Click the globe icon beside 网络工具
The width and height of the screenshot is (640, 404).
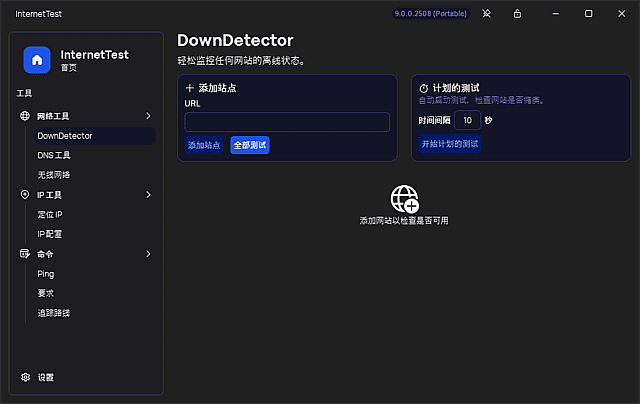click(x=25, y=116)
